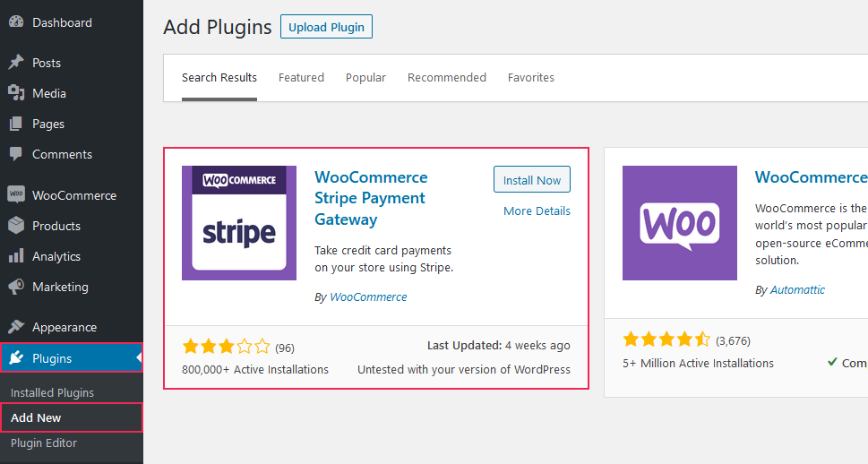The width and height of the screenshot is (868, 464).
Task: Switch to the Popular tab
Action: (365, 78)
